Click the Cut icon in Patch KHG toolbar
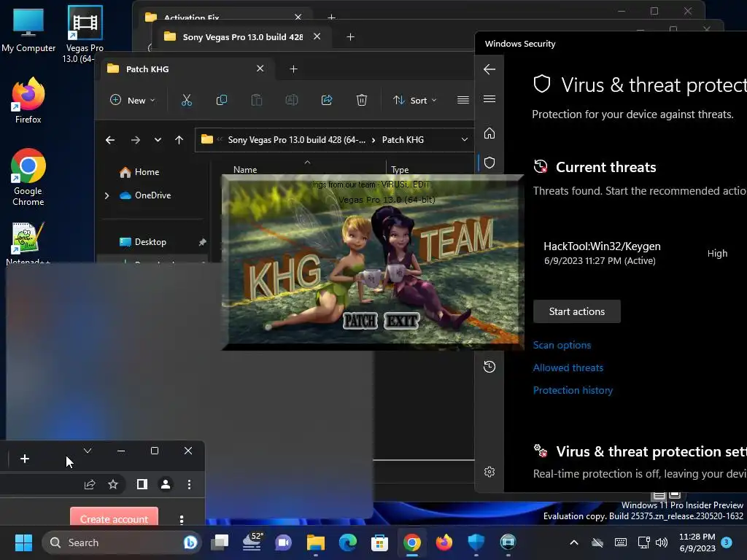747x560 pixels. pos(186,100)
